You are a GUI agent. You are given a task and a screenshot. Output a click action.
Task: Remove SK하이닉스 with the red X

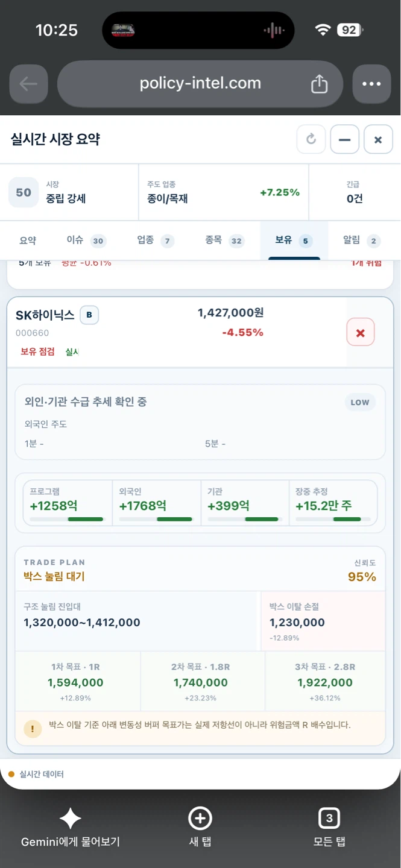(361, 333)
